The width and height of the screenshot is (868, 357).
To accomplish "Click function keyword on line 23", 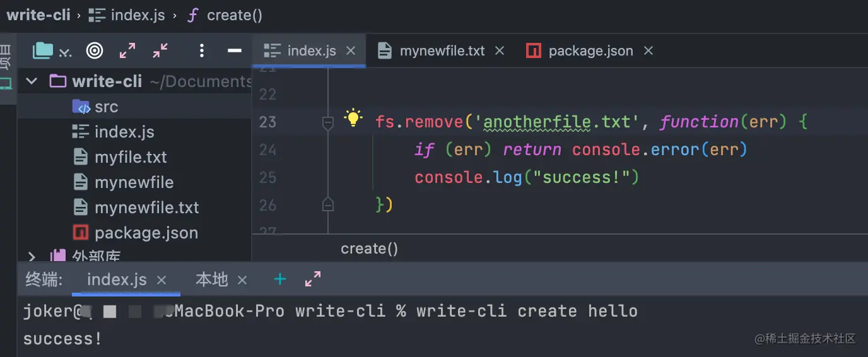I will [699, 122].
